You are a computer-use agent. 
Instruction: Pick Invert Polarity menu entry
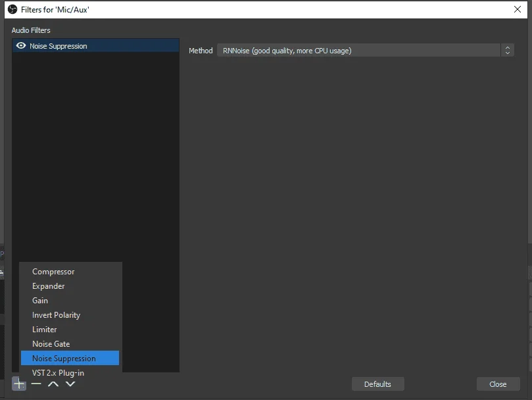[x=70, y=314]
